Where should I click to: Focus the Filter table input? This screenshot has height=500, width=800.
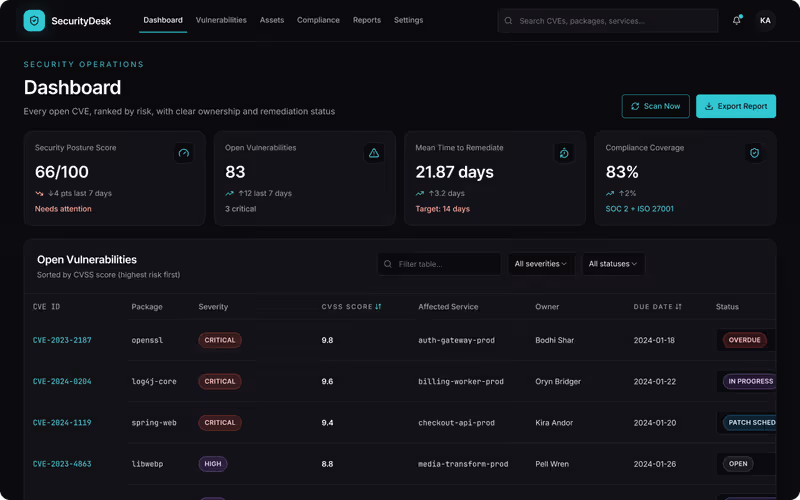pyautogui.click(x=439, y=264)
